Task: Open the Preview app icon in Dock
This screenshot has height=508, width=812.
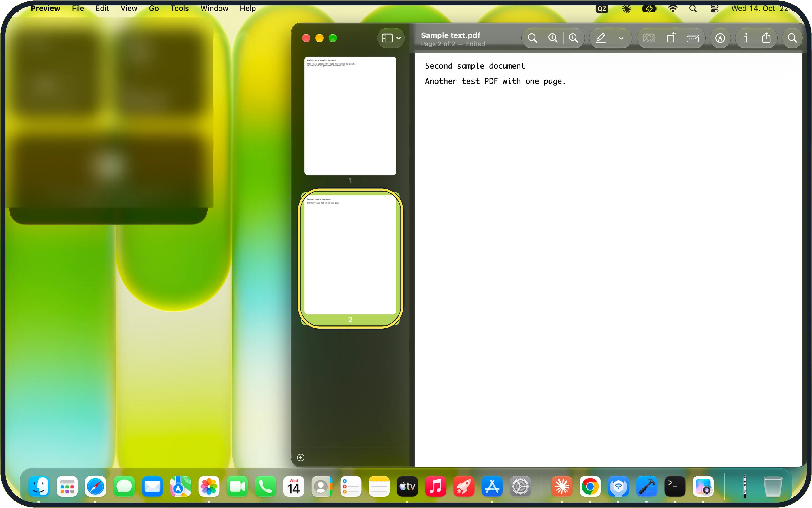Action: [x=703, y=486]
